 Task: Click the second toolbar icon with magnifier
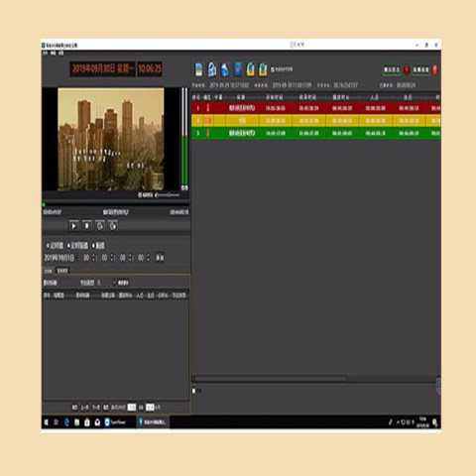(x=212, y=69)
